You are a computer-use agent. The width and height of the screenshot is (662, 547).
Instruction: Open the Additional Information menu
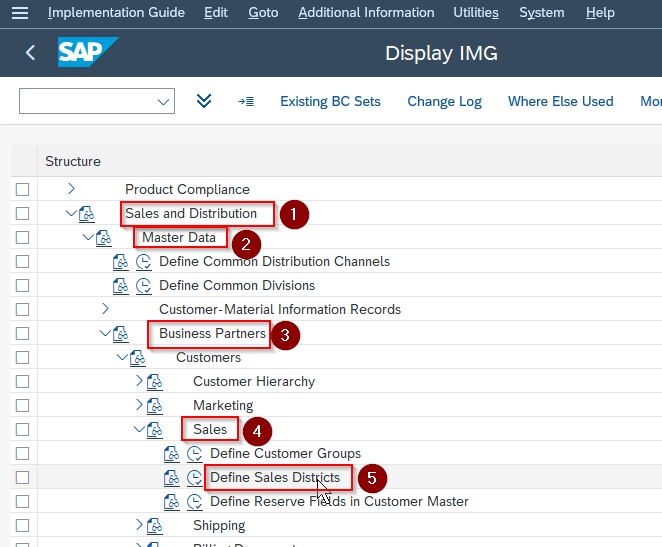tap(366, 13)
